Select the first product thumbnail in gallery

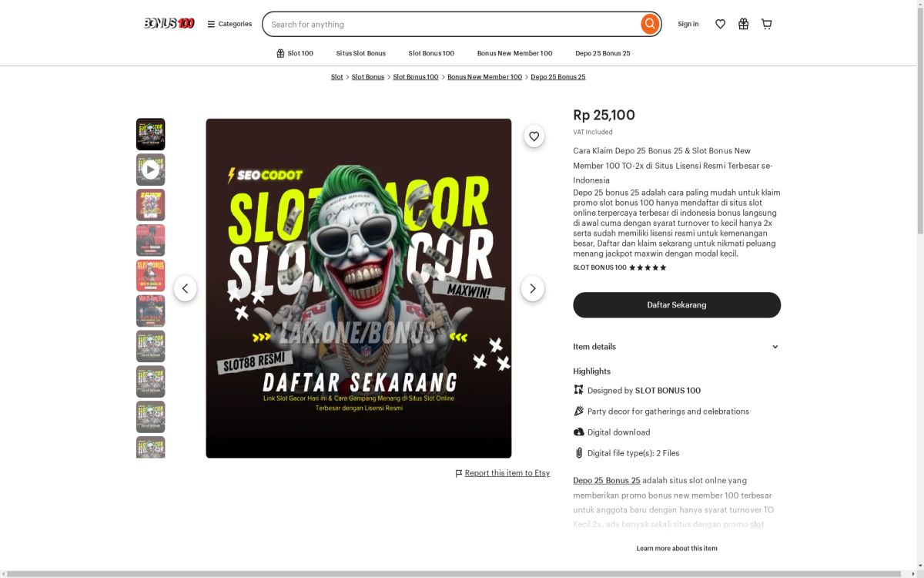(x=150, y=134)
